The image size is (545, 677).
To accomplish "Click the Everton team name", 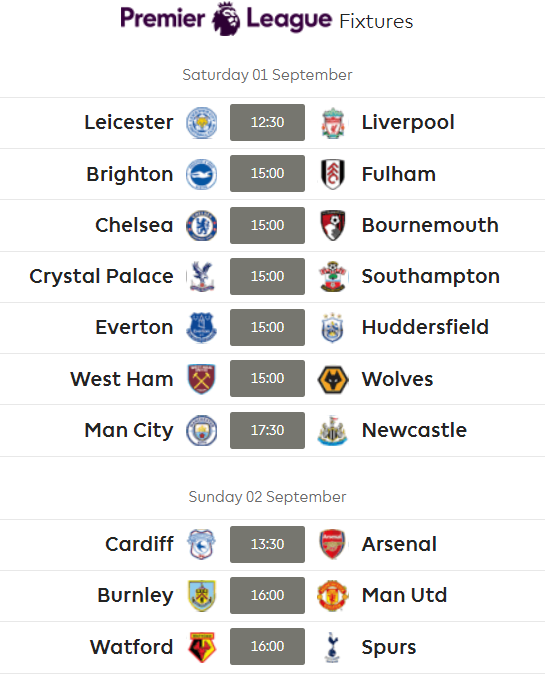I will pos(134,327).
